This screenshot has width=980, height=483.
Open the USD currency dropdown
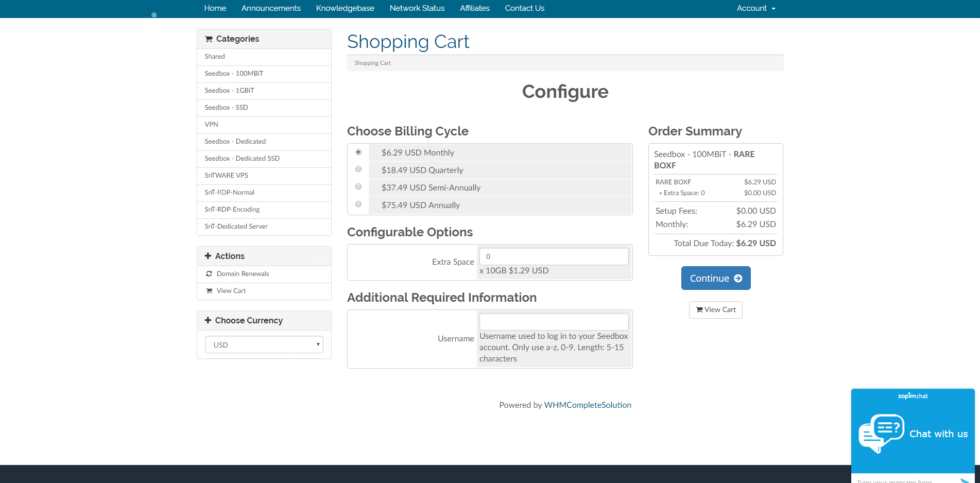pyautogui.click(x=264, y=344)
